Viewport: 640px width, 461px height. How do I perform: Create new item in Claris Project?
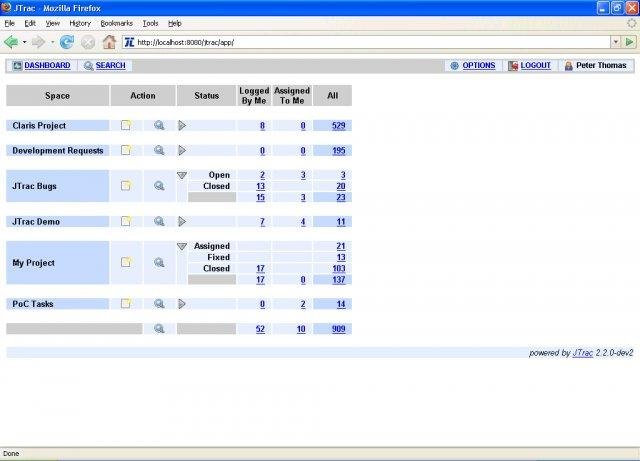pyautogui.click(x=126, y=125)
